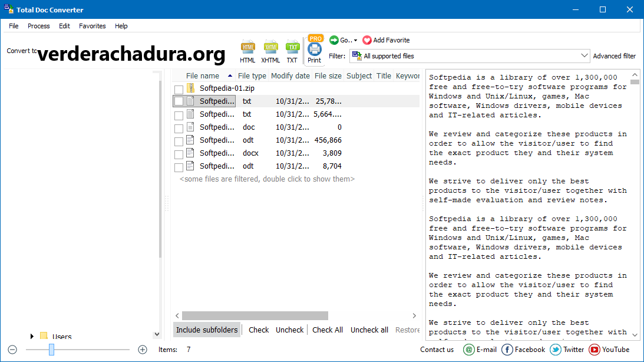Screen dimensions: 644x362
Task: Check the Softpedia-01.zip checkbox
Action: pyautogui.click(x=179, y=89)
